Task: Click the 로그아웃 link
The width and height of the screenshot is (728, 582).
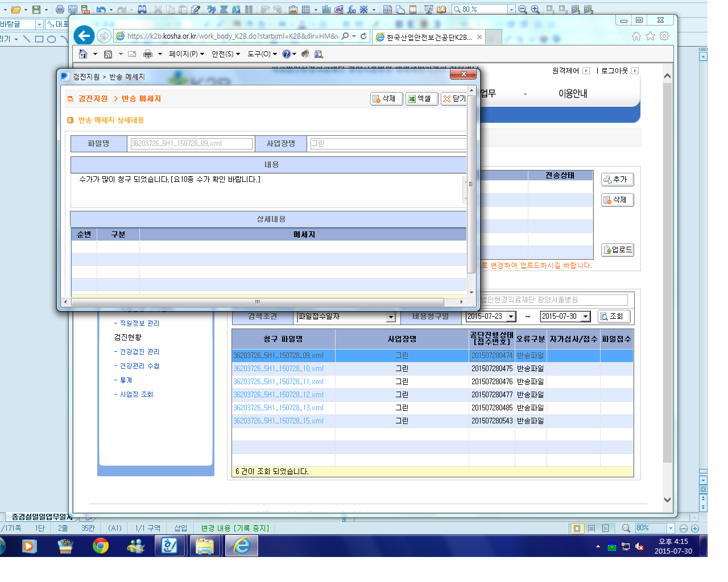Action: point(615,71)
